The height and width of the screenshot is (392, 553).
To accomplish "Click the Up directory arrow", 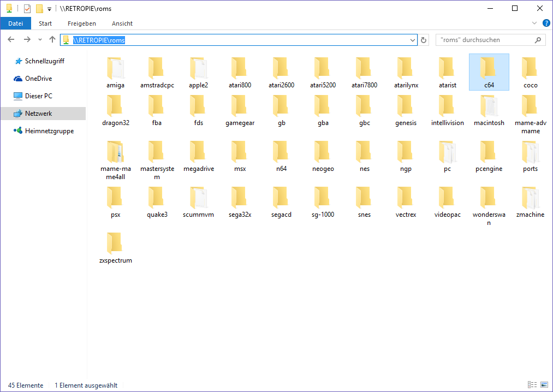I will 52,40.
